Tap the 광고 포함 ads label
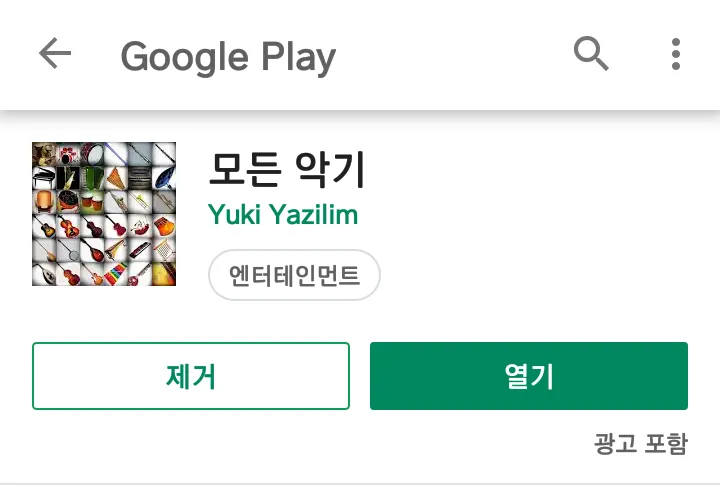Image resolution: width=720 pixels, height=490 pixels. [x=641, y=444]
